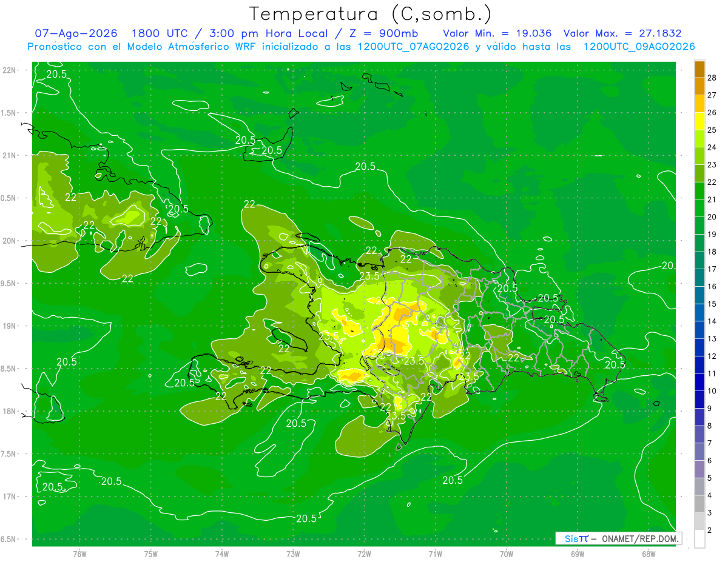Viewport: 728px width, 562px height.
Task: Click the legend value label '14'
Action: point(712,321)
